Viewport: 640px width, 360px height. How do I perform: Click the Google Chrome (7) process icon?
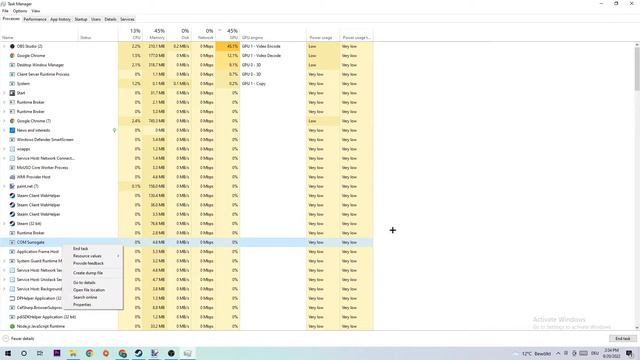pyautogui.click(x=12, y=121)
